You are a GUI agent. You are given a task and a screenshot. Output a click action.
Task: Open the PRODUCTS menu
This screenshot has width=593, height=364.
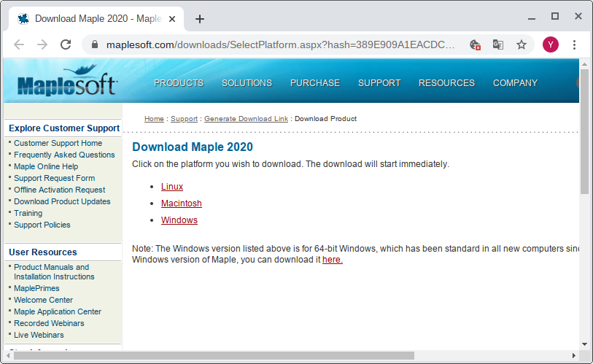pyautogui.click(x=179, y=83)
